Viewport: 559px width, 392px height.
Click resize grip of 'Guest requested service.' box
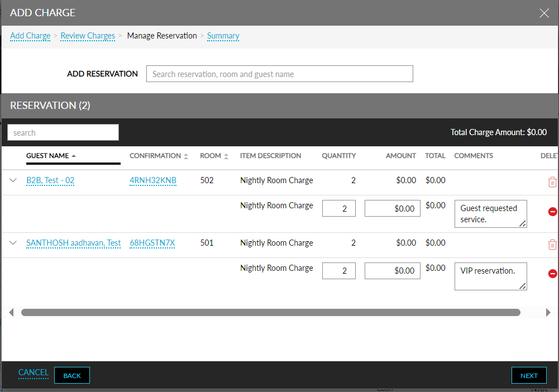click(523, 223)
